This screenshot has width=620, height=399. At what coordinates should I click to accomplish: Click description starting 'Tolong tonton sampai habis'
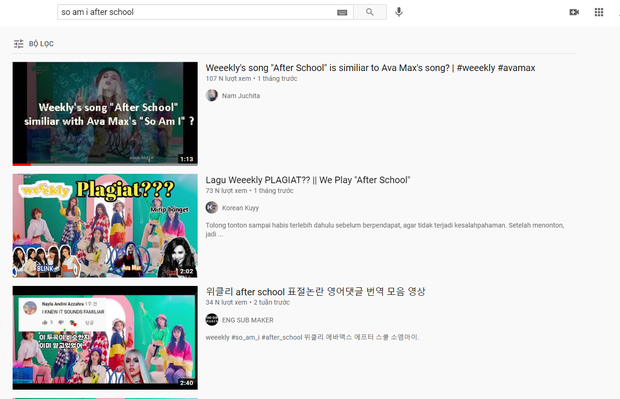(385, 229)
